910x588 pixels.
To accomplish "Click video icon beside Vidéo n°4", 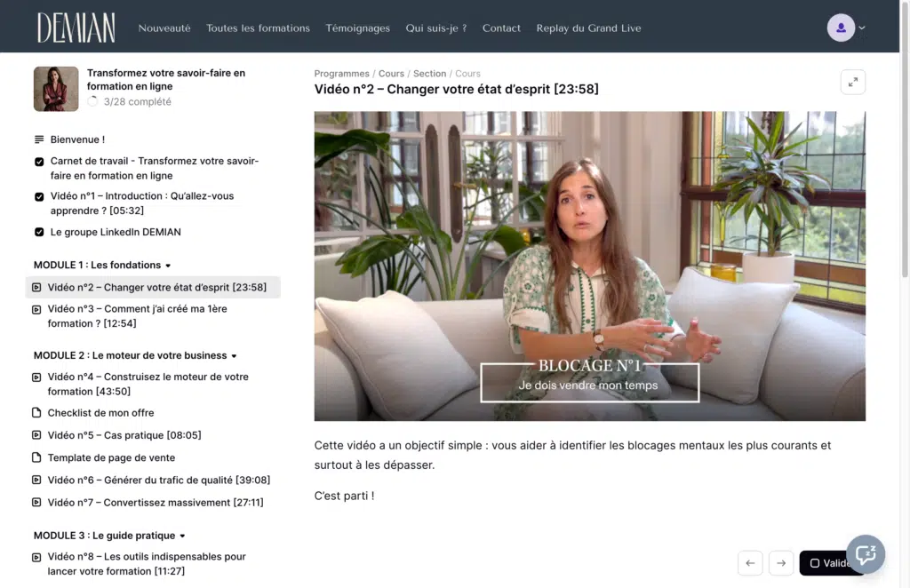I will tap(36, 377).
